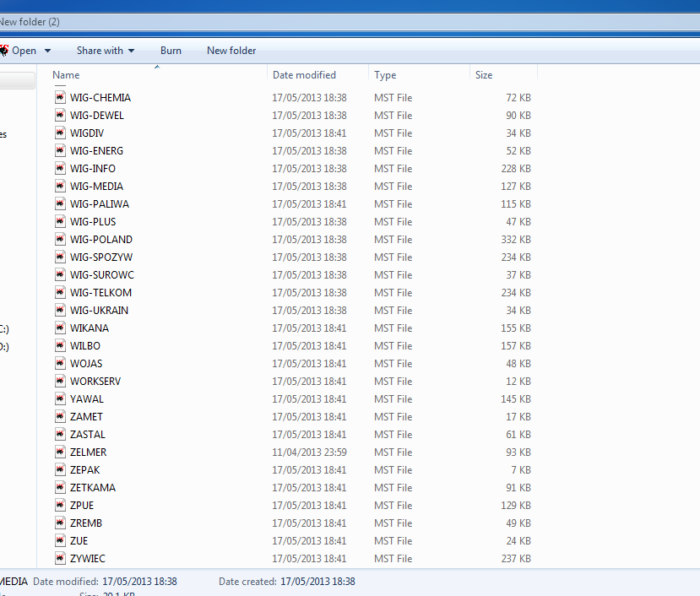Select the ZREMB file name
The height and width of the screenshot is (596, 700).
pyautogui.click(x=86, y=523)
